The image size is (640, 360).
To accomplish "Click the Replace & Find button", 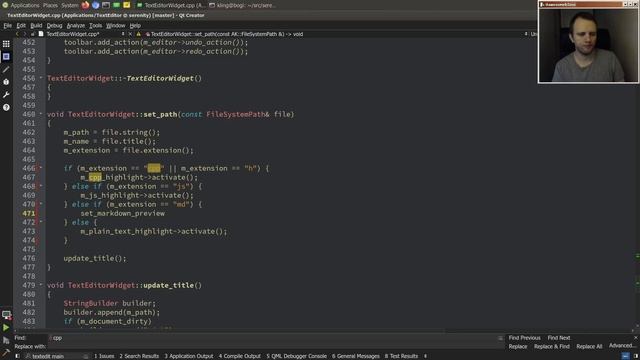I will [552, 347].
